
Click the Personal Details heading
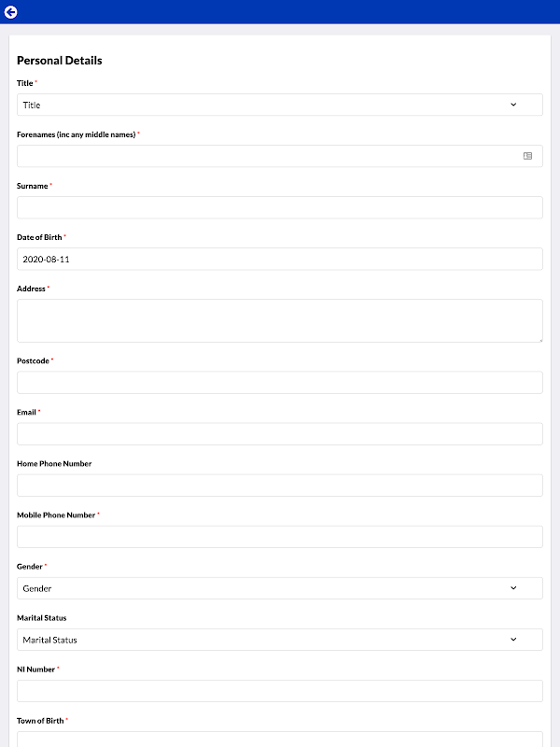(60, 61)
